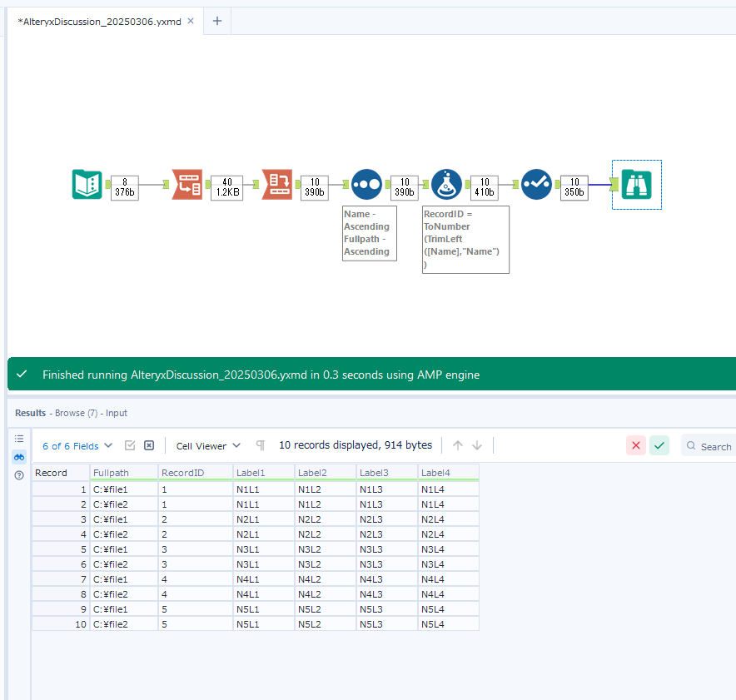
Task: Switch to data view via binoculars icon
Action: [x=19, y=457]
